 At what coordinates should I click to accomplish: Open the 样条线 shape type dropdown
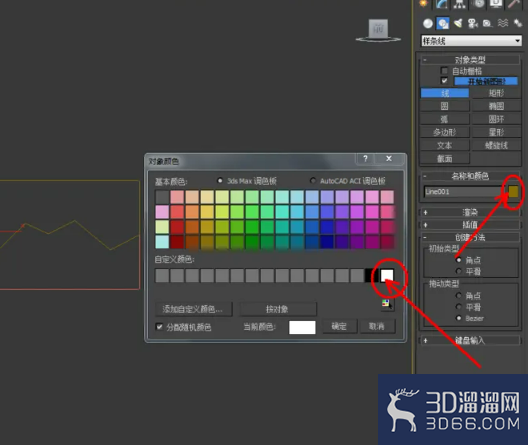coord(471,41)
